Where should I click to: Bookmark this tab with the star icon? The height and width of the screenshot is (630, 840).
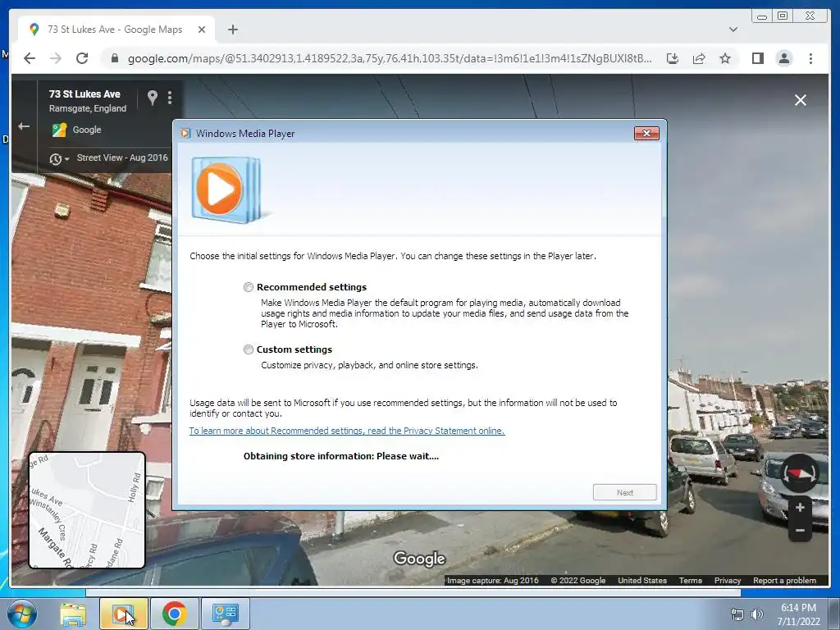[x=725, y=58]
